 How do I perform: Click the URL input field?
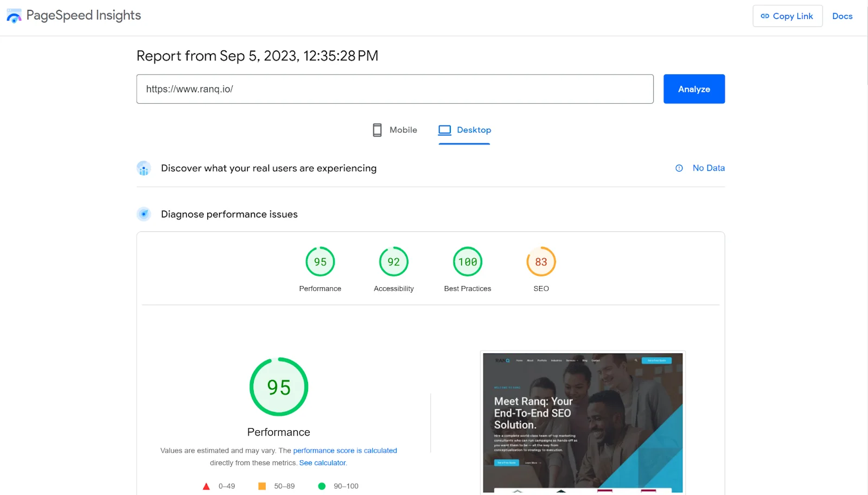point(395,89)
